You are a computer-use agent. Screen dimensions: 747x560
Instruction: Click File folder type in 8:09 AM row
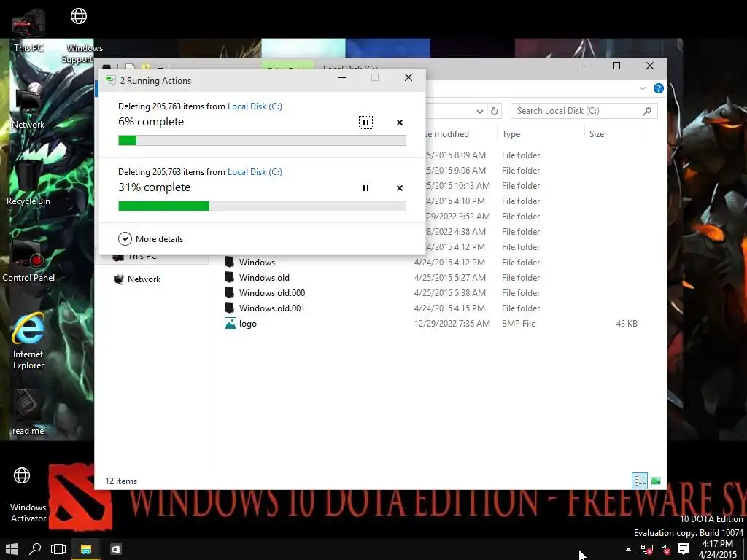521,155
